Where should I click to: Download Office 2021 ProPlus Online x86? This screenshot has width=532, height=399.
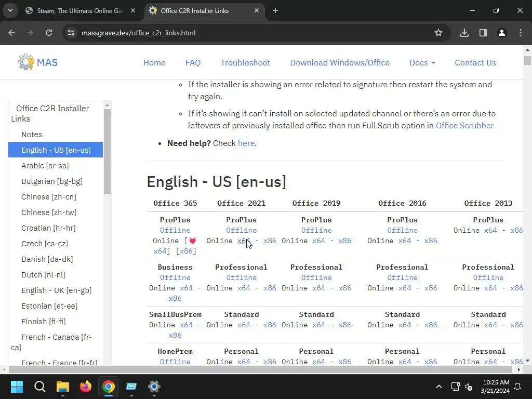(270, 241)
